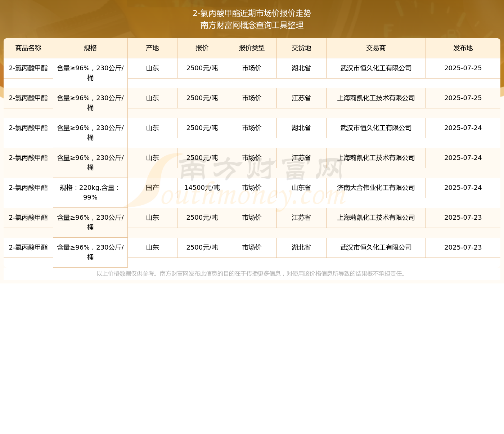Click 市场价 in the 济南大合伟业 row

point(252,188)
